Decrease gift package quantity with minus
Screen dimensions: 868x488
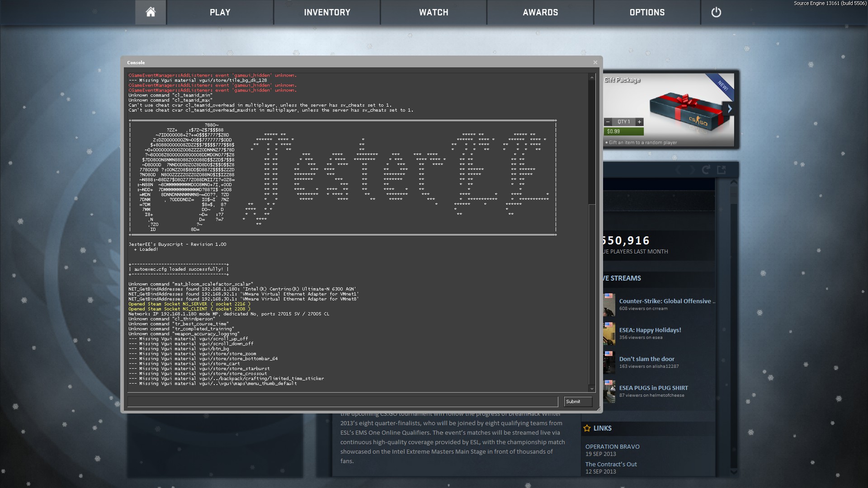pos(608,122)
